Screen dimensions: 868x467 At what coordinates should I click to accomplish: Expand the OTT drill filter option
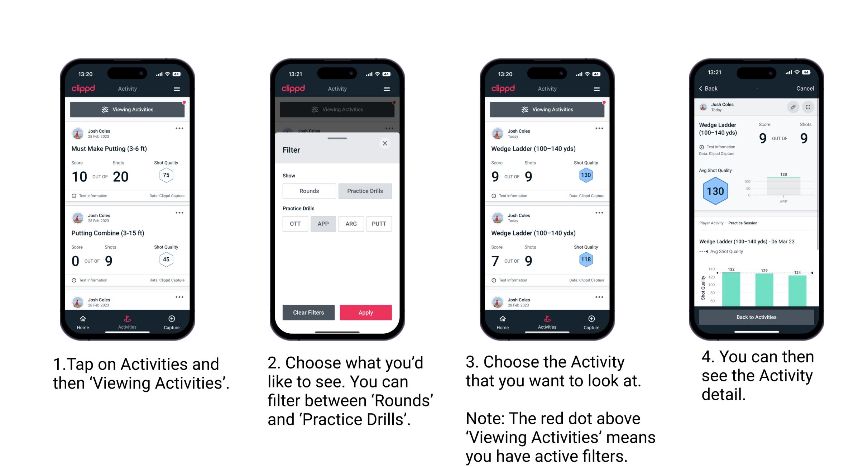tap(295, 223)
